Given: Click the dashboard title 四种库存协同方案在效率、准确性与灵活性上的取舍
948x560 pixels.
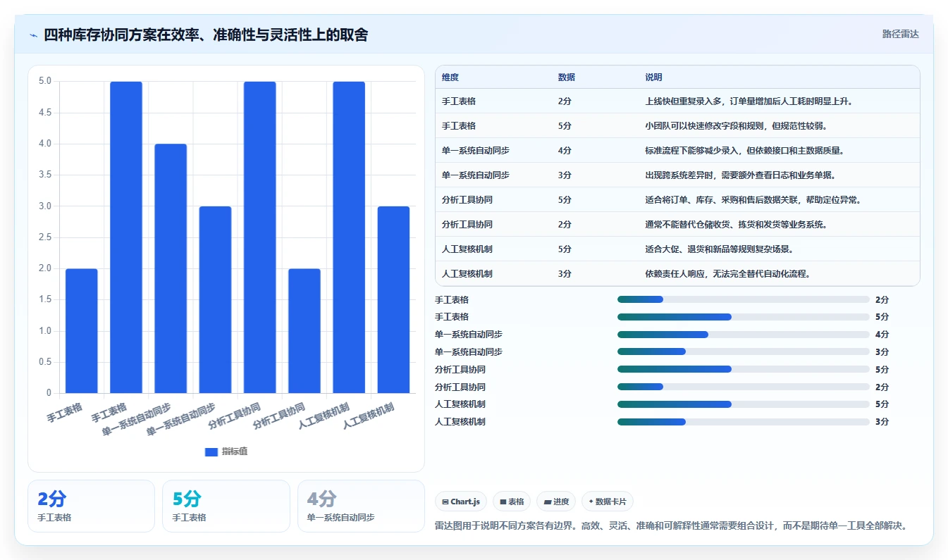Looking at the screenshot, I should 206,35.
